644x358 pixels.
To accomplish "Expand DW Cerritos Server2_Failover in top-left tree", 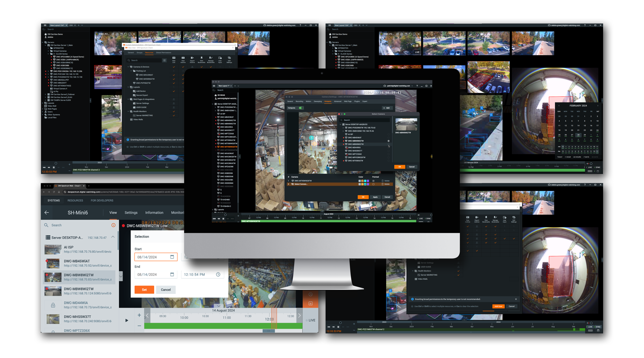I will point(46,94).
